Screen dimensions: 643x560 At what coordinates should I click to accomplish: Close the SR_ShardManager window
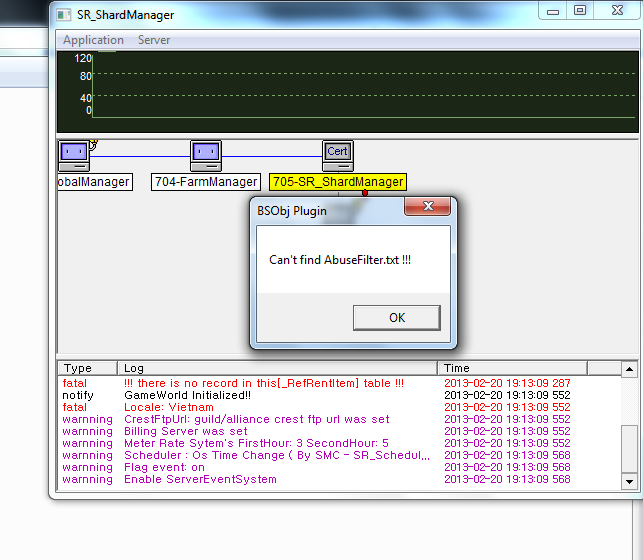[x=617, y=11]
